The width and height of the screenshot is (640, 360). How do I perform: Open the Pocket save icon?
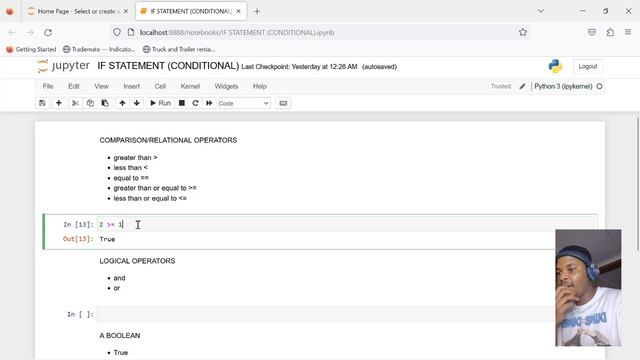592,32
